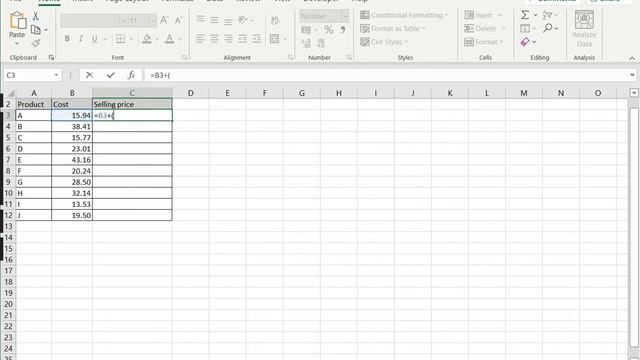Open Font settings dialog launcher
This screenshot has width=640, height=360.
pos(184,58)
